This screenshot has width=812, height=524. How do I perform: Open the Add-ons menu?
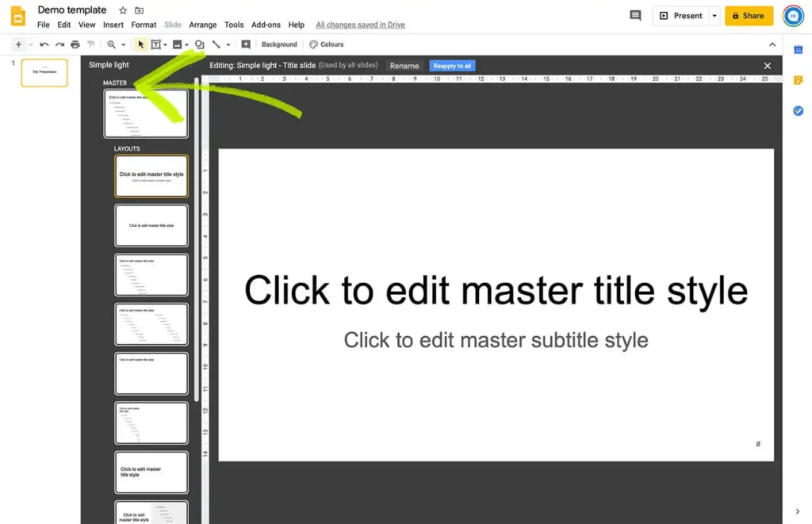(x=266, y=25)
